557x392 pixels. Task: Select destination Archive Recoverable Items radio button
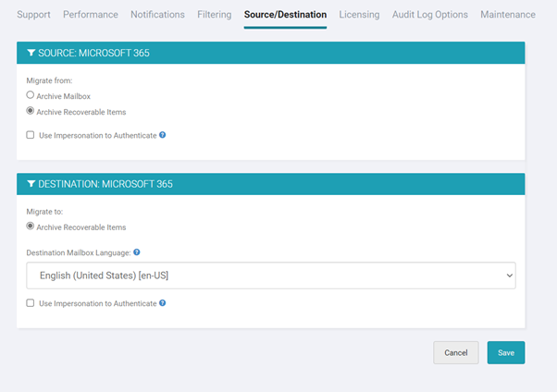[31, 227]
